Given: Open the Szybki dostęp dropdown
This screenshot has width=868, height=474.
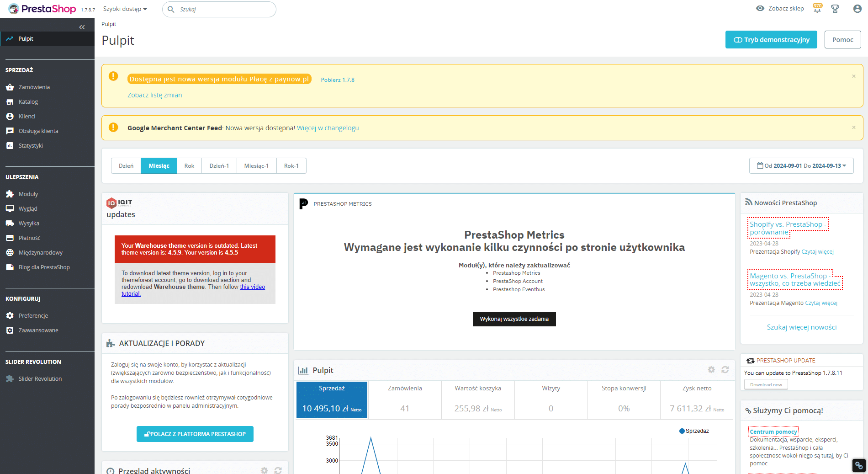Looking at the screenshot, I should point(125,9).
